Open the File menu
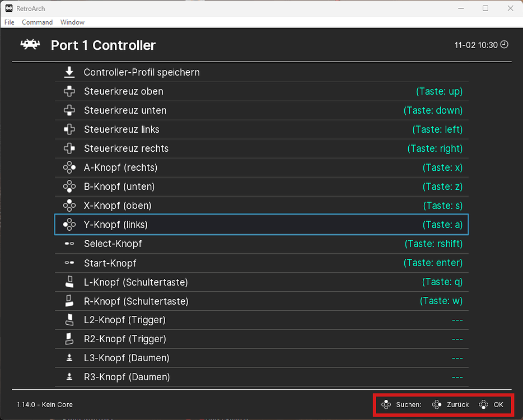This screenshot has height=420, width=523. pos(9,22)
